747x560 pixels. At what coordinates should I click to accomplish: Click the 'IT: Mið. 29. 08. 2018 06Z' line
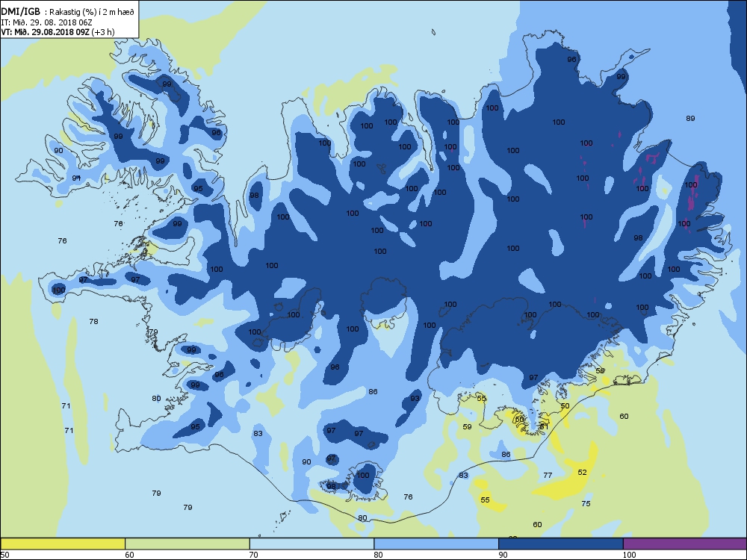pyautogui.click(x=46, y=22)
